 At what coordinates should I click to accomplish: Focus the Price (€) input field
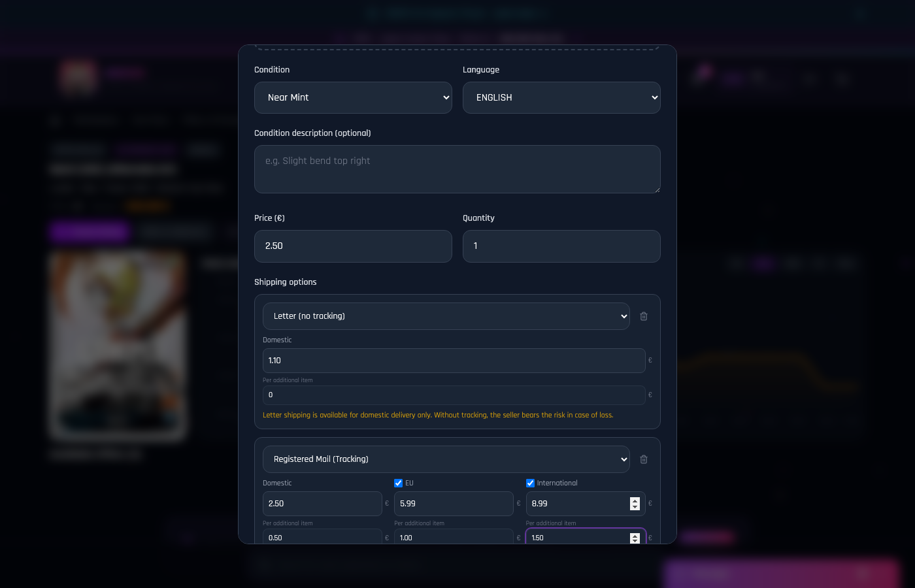coord(353,246)
